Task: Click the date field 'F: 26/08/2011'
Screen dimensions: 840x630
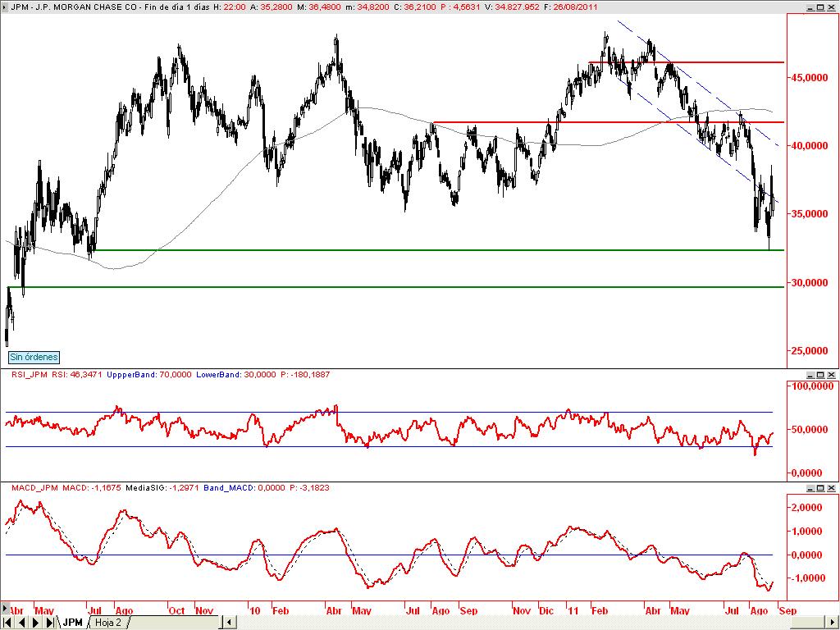Action: point(571,7)
